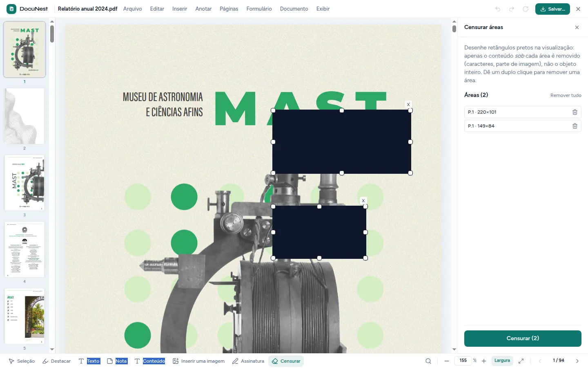Delete the P.1 · 220×101 area
588x368 pixels.
coord(575,112)
